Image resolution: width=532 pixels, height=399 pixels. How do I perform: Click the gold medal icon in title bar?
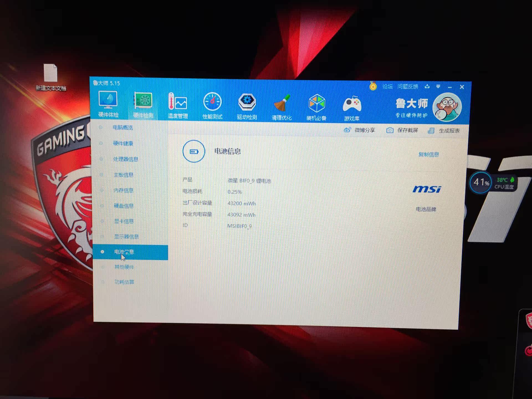pyautogui.click(x=373, y=86)
